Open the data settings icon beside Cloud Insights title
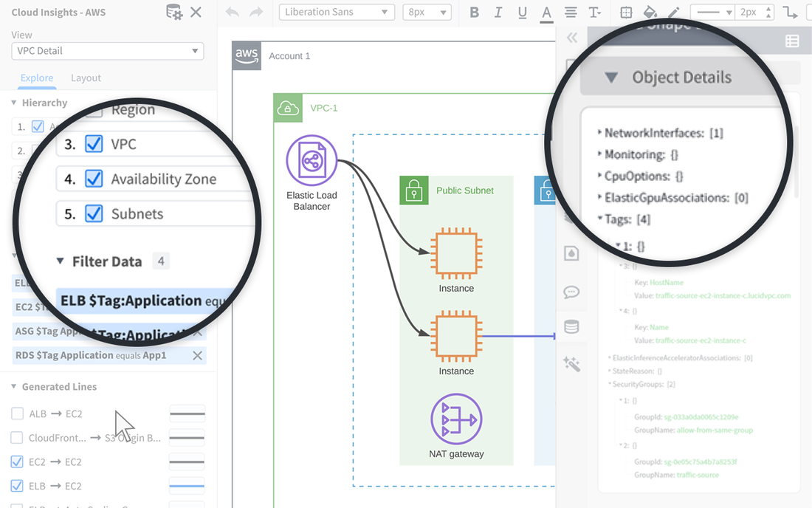The width and height of the screenshot is (812, 508). (174, 12)
